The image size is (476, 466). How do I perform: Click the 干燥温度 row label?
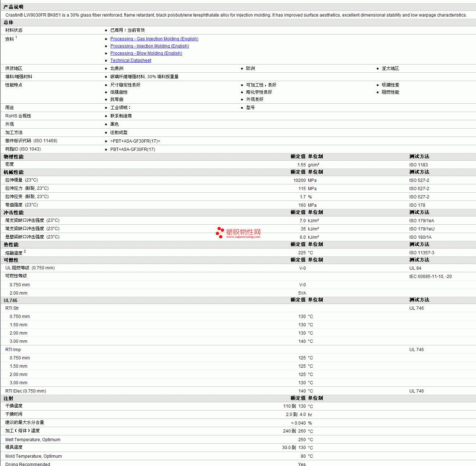(14, 406)
